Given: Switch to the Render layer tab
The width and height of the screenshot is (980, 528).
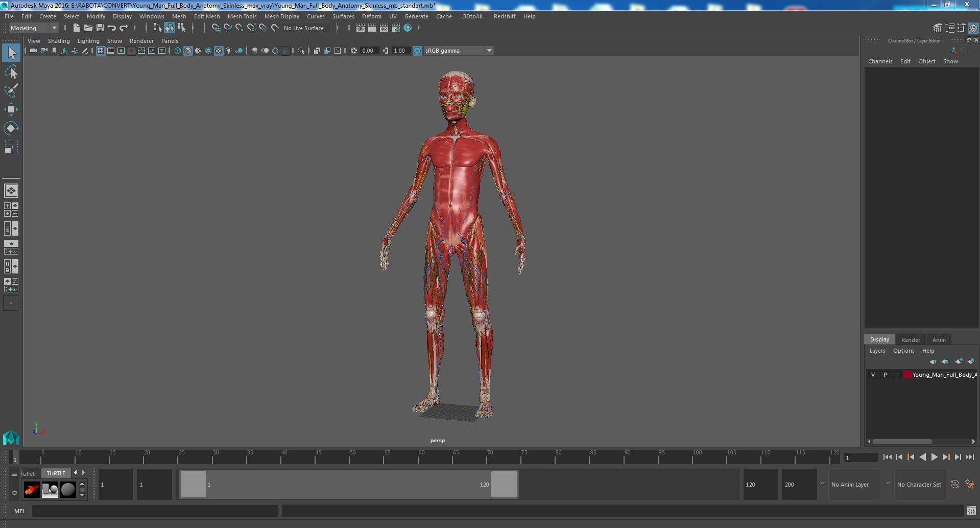Looking at the screenshot, I should (x=911, y=340).
